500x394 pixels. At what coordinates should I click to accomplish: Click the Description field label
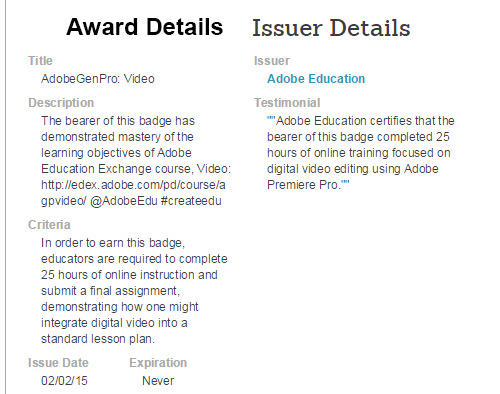click(61, 103)
